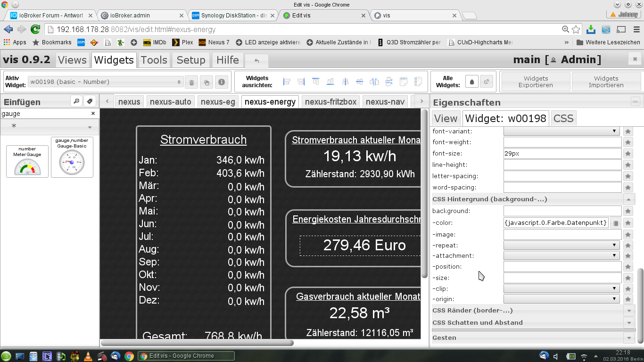Align widgets to the top edge
Viewport: 644px width, 362px height.
coord(316,82)
